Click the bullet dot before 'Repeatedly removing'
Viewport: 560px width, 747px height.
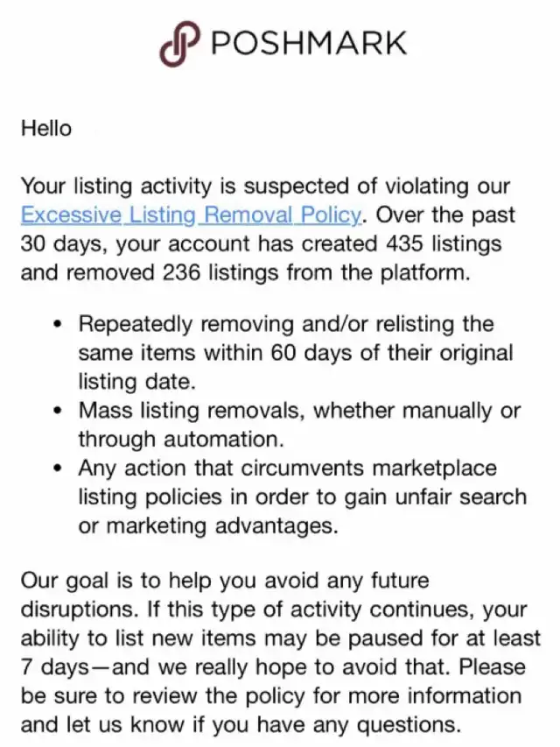pos(59,324)
